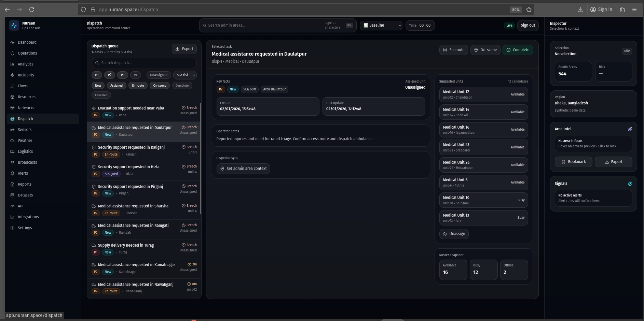Click the Signals radar icon
This screenshot has height=321, width=644.
pos(630,184)
